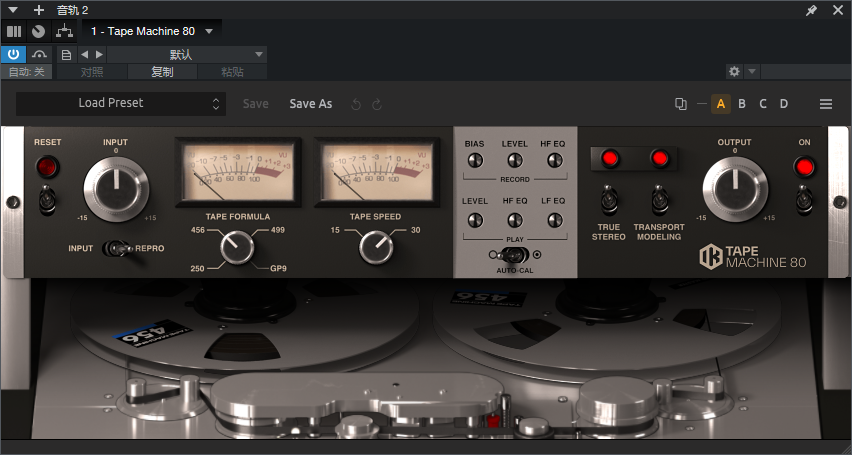The height and width of the screenshot is (455, 852).
Task: Select snapshot D
Action: point(784,104)
